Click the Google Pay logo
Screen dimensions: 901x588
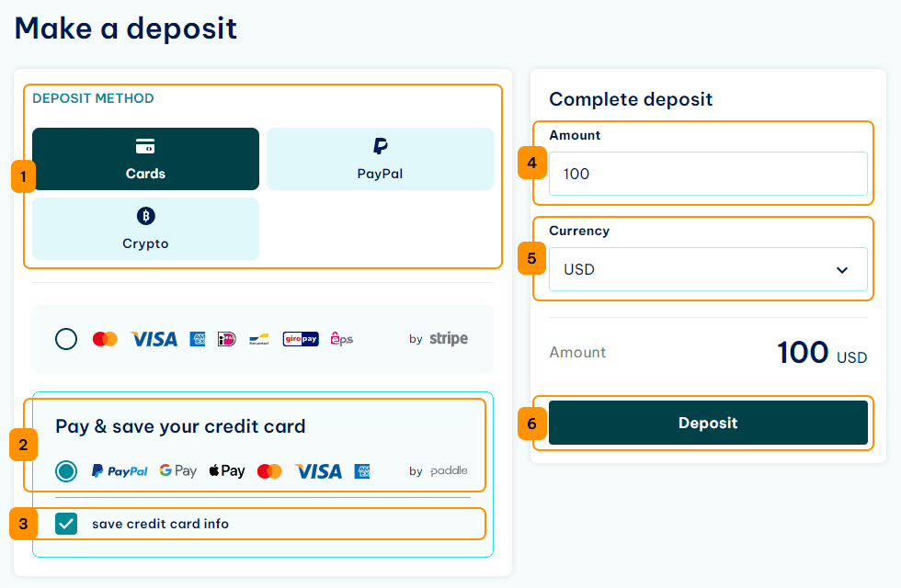(178, 470)
